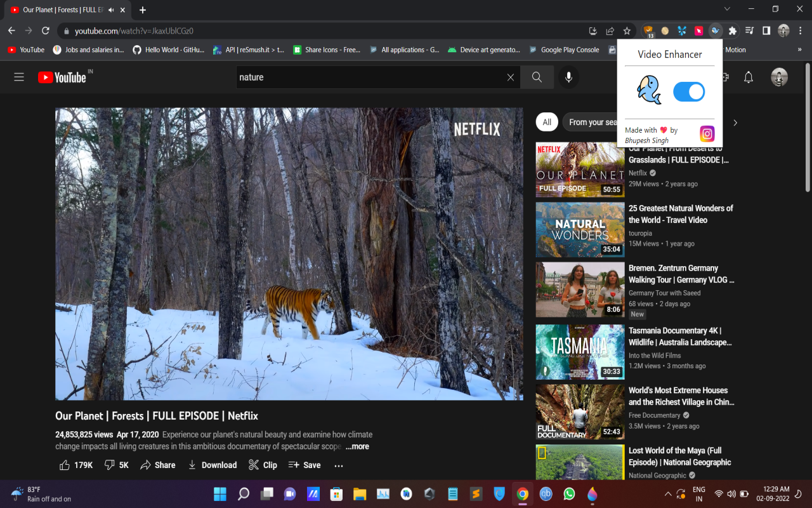Open WhatsApp from the taskbar
This screenshot has height=508, width=812.
click(569, 493)
